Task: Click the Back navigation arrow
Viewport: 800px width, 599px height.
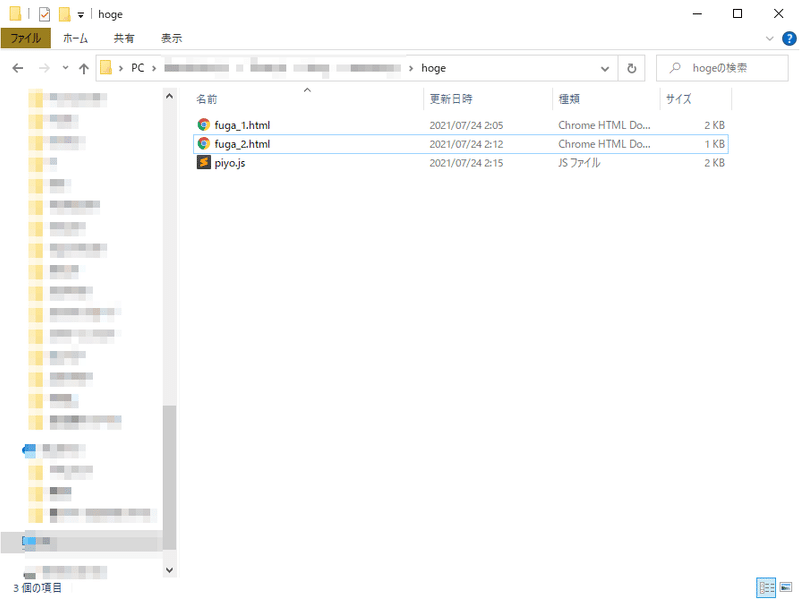Action: click(18, 68)
